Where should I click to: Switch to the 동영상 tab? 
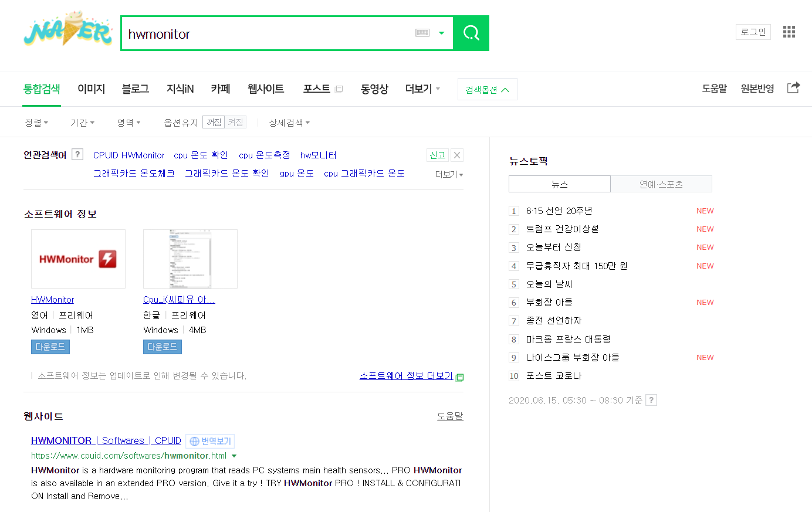(x=374, y=89)
